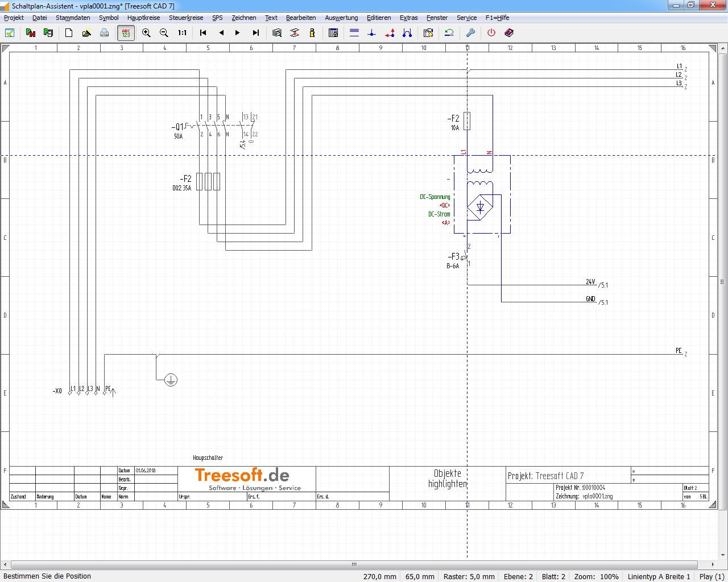Open the Auswertung menu
The image size is (728, 582).
point(341,18)
